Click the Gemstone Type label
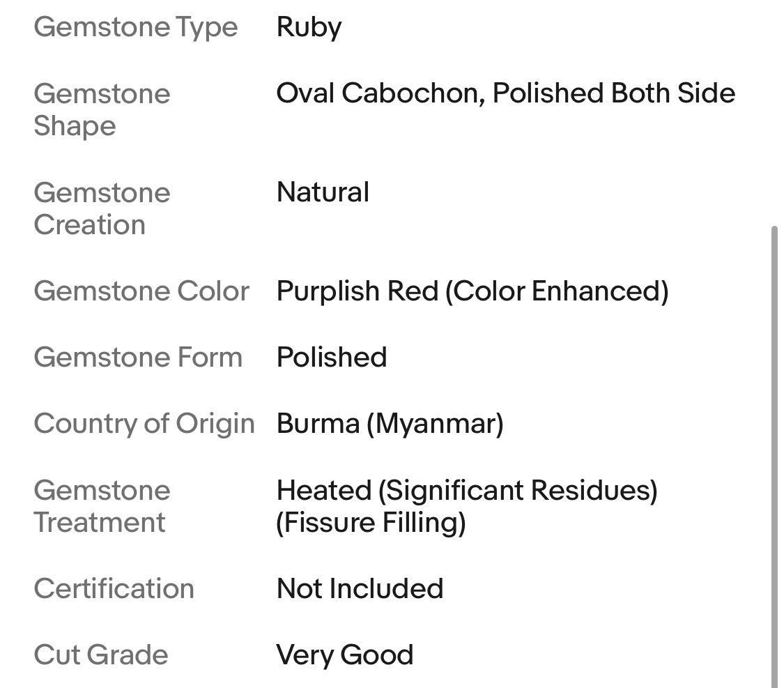 coord(136,27)
